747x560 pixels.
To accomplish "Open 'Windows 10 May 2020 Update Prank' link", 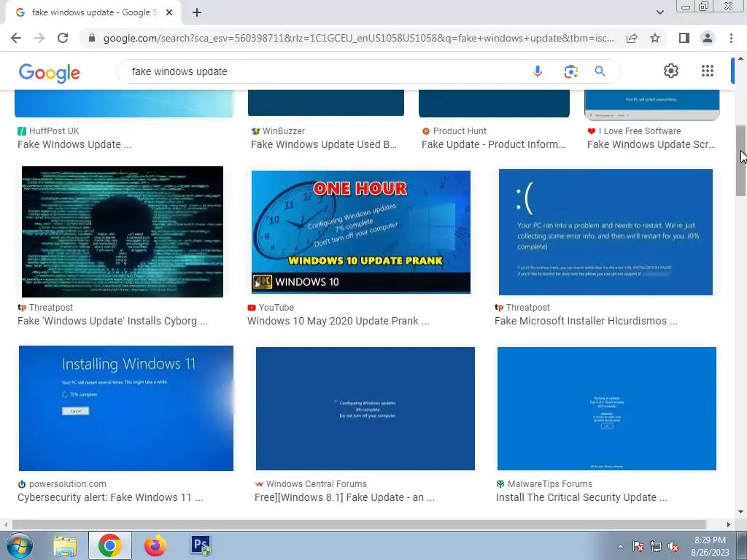I will [338, 321].
